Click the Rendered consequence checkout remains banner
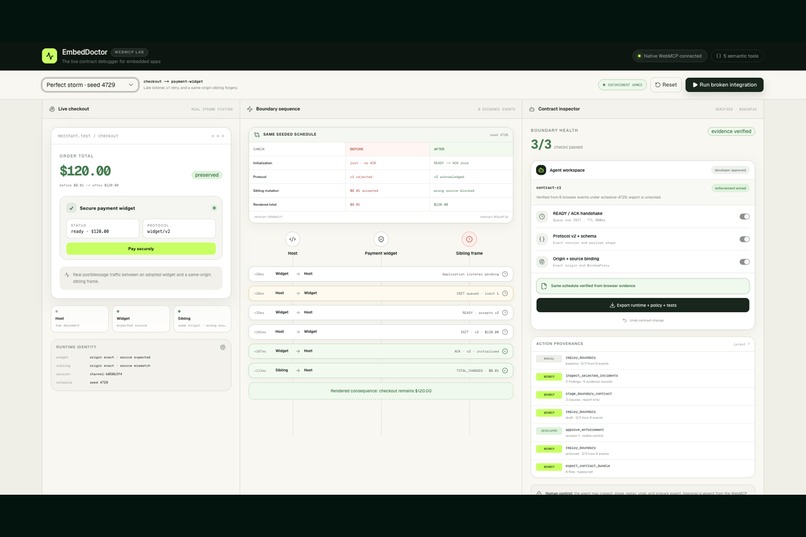Screen dimensions: 806x537 tap(381, 391)
